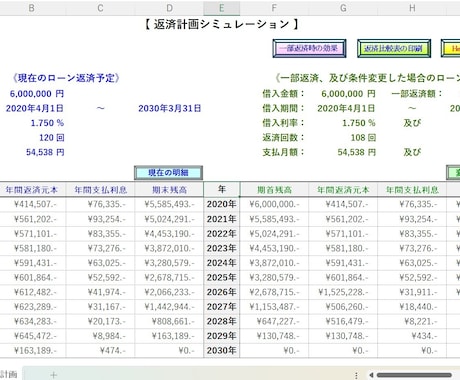
Task: Select the ¥8,221.- interest cell
Action: [412, 321]
